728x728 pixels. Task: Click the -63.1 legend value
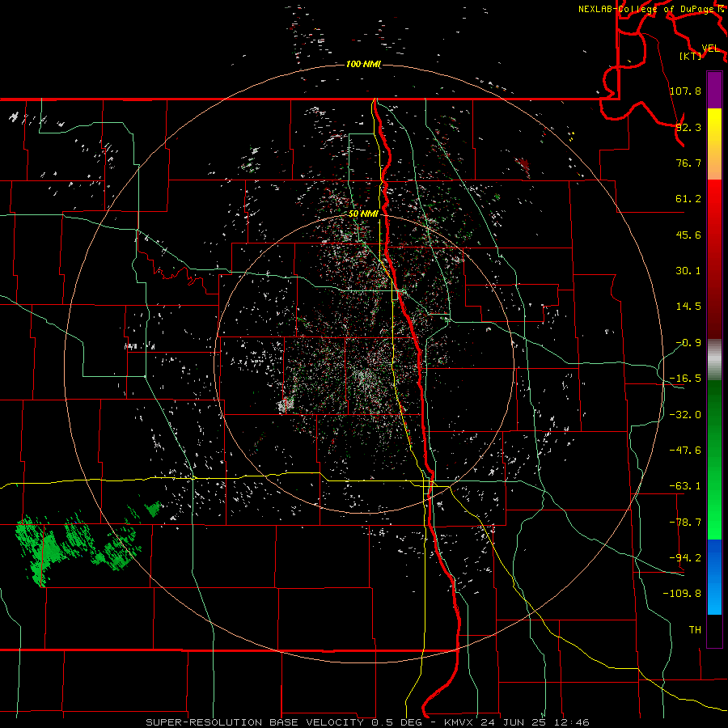(685, 486)
